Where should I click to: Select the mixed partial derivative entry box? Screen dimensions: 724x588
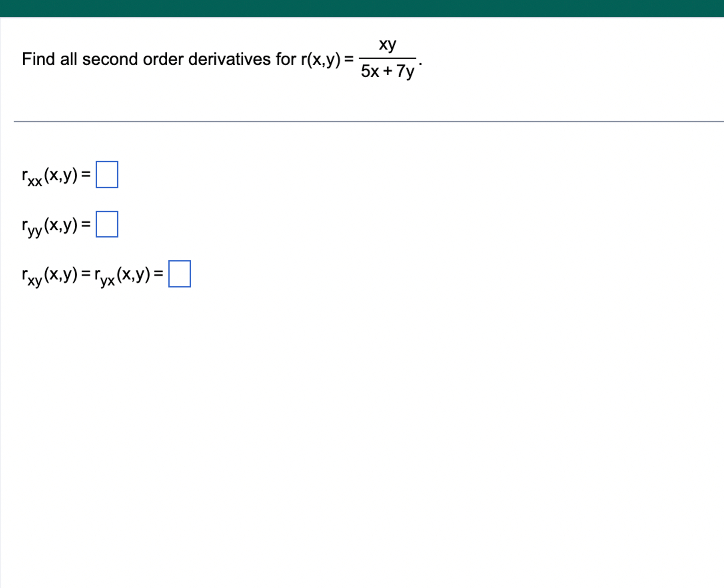click(x=179, y=275)
